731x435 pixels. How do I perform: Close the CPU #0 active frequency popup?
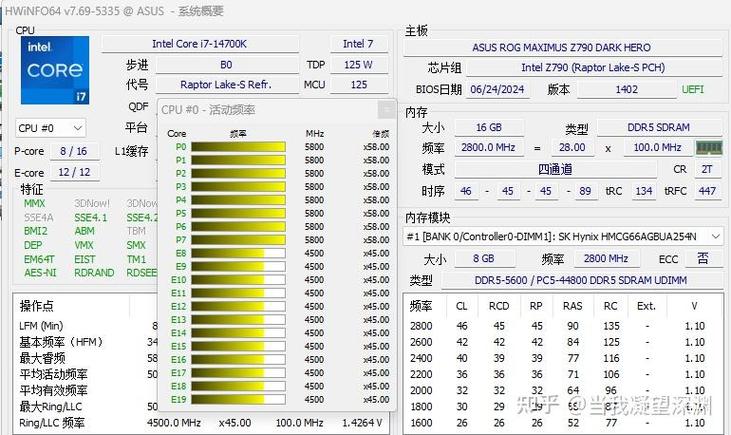(x=386, y=110)
